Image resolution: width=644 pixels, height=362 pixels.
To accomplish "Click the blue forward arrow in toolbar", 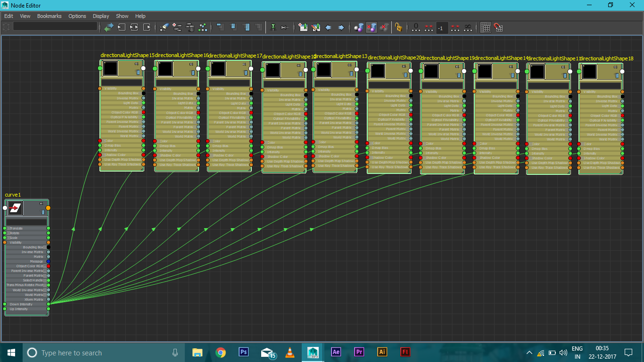I will point(341,27).
